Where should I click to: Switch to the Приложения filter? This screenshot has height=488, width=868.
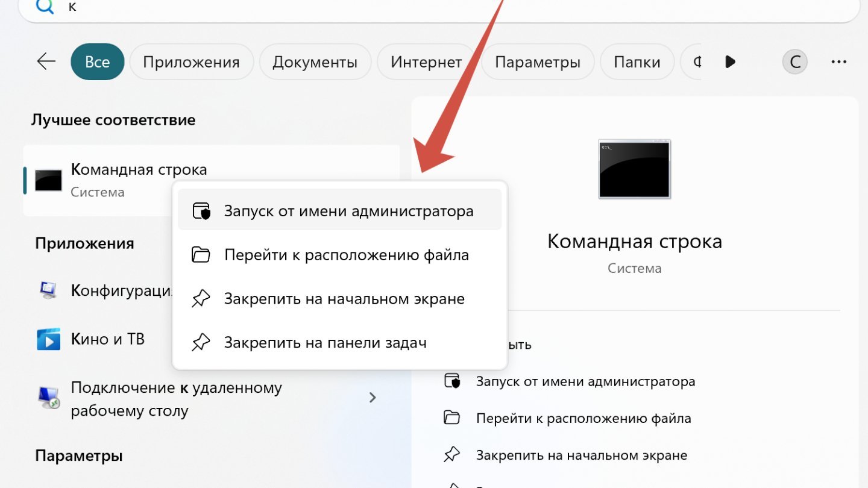191,62
